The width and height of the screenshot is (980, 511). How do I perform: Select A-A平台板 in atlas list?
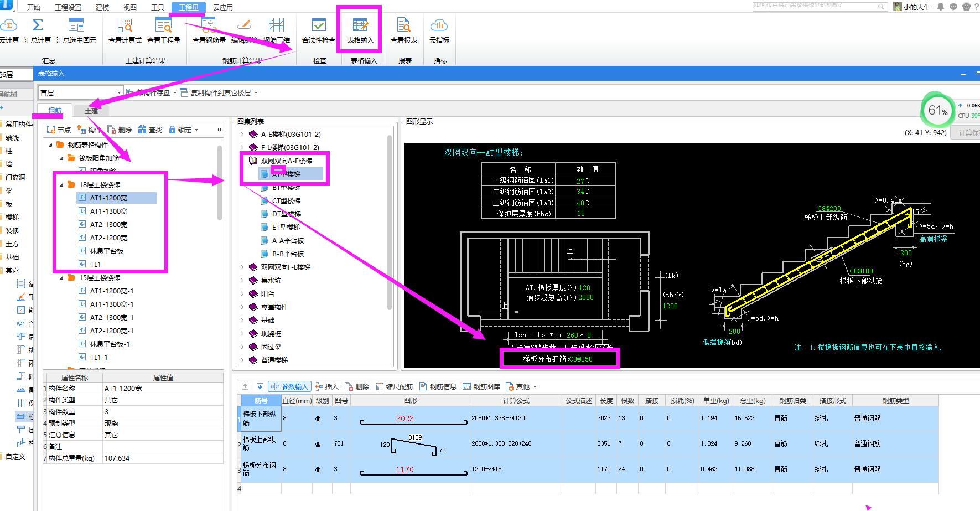pyautogui.click(x=288, y=240)
